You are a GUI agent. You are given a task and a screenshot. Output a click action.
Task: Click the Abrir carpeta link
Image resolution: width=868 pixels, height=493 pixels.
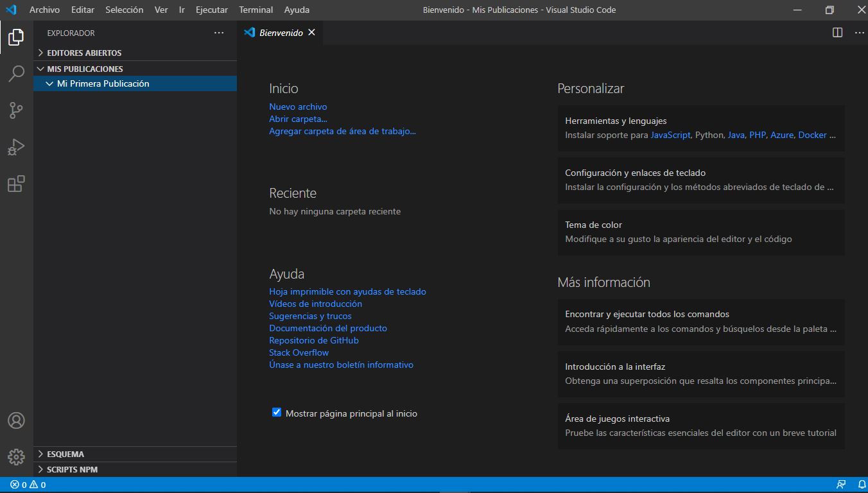(x=298, y=119)
